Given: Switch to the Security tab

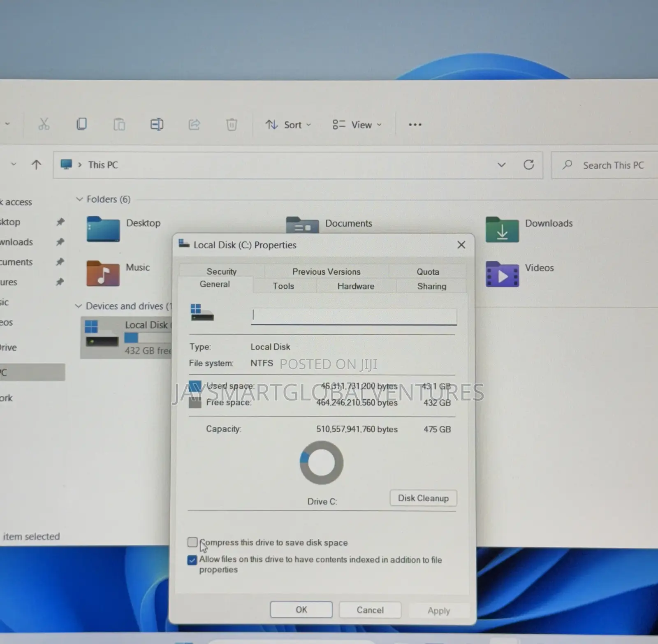Looking at the screenshot, I should point(222,271).
